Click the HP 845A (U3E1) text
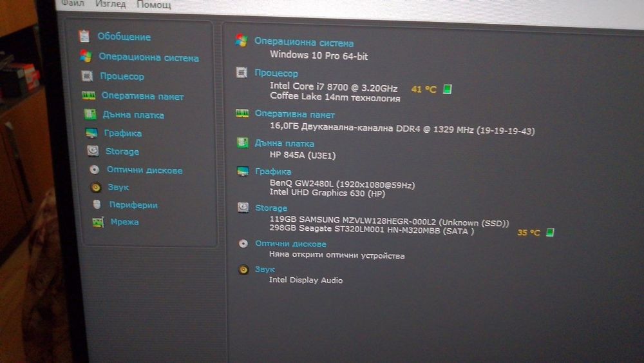Screen dimensions: 644x363 (303, 155)
